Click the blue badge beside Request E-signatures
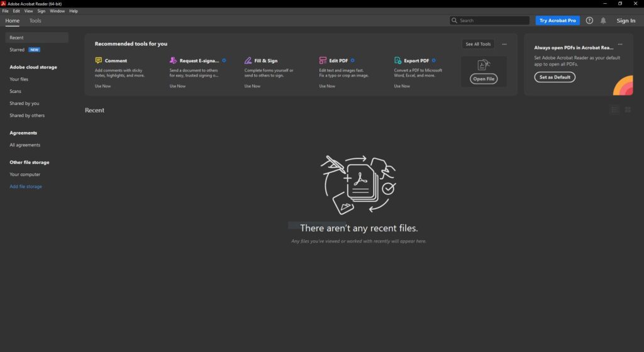 click(x=224, y=60)
